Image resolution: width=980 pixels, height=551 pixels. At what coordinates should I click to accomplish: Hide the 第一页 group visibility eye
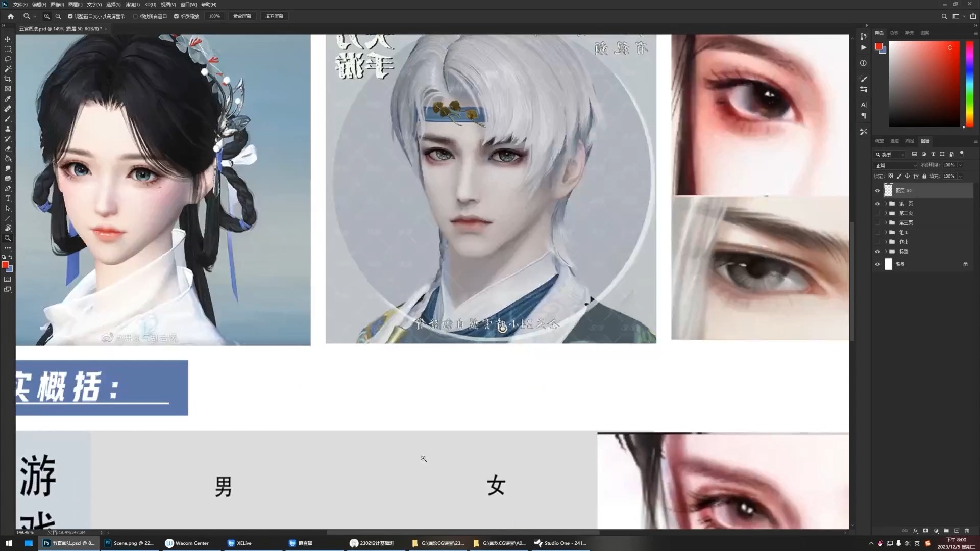pos(877,204)
